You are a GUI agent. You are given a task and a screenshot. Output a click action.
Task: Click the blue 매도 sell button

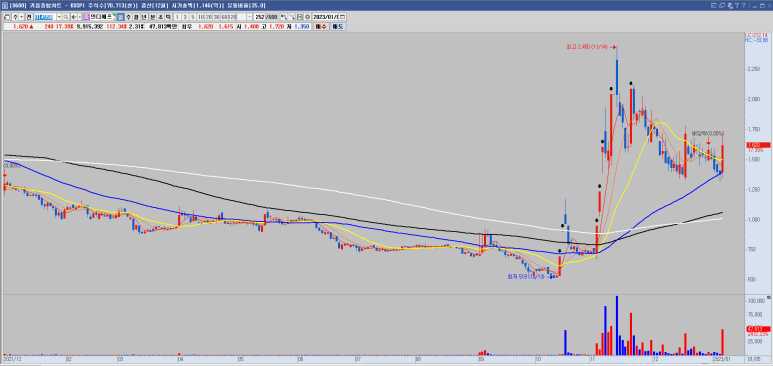(x=338, y=27)
